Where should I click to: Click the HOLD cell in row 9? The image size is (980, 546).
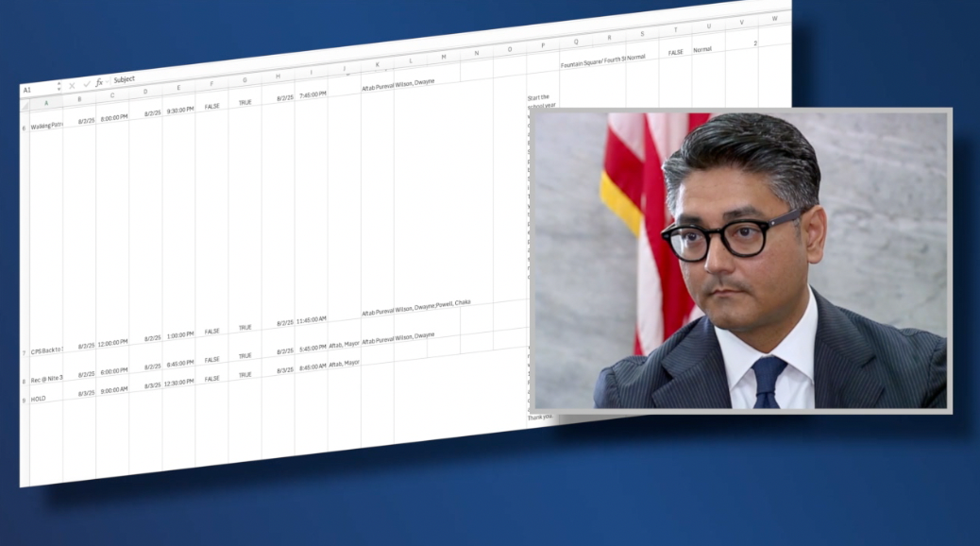point(39,399)
